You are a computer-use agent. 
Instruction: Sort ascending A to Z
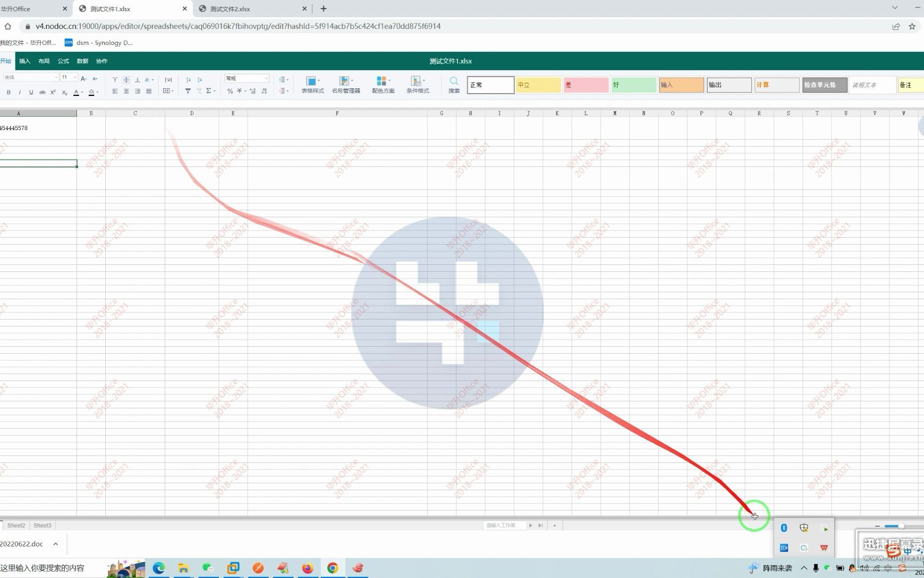click(188, 80)
